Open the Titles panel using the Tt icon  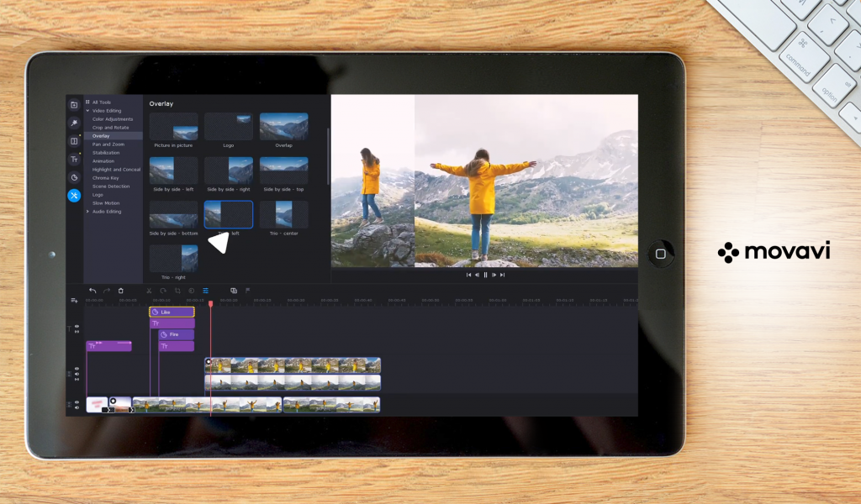click(x=74, y=160)
